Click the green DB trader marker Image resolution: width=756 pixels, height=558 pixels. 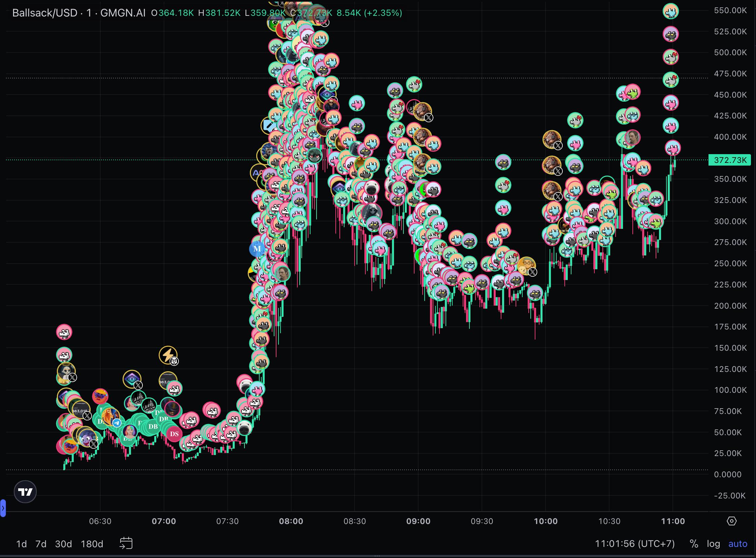(x=153, y=427)
